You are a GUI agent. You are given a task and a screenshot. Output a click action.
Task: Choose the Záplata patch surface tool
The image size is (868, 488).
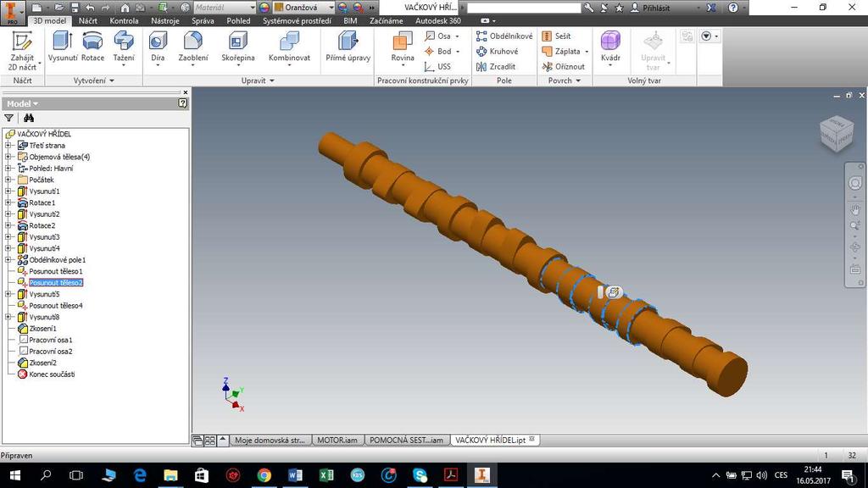tap(565, 52)
